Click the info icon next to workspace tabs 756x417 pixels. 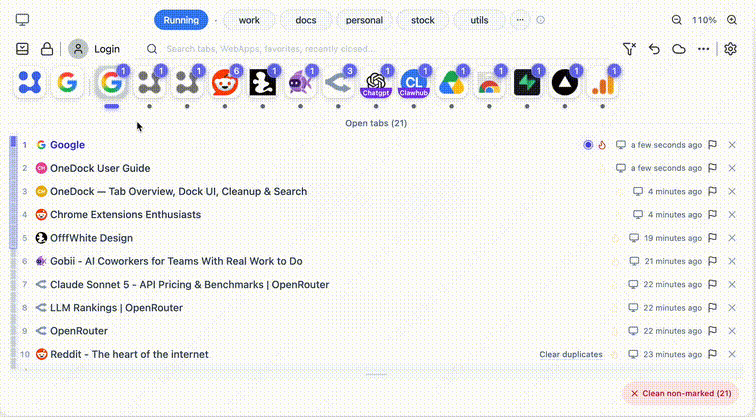pyautogui.click(x=540, y=20)
